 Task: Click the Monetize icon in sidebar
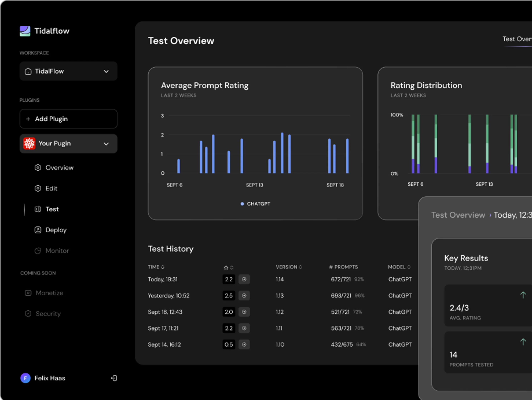(28, 293)
